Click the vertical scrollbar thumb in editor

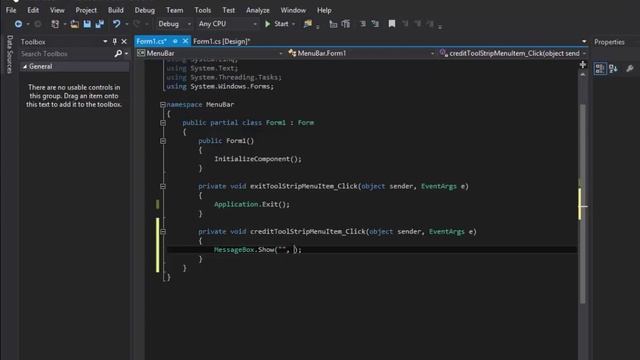[x=583, y=204]
